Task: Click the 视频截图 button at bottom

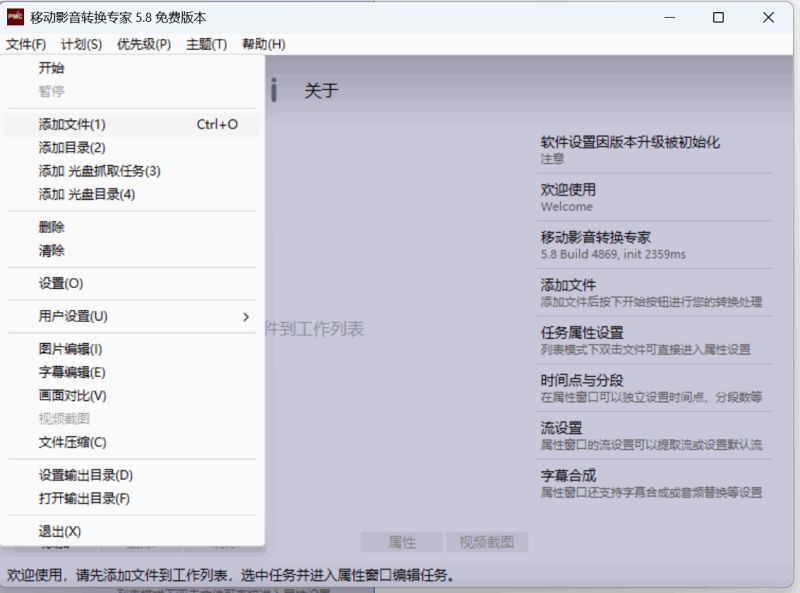Action: click(x=486, y=542)
